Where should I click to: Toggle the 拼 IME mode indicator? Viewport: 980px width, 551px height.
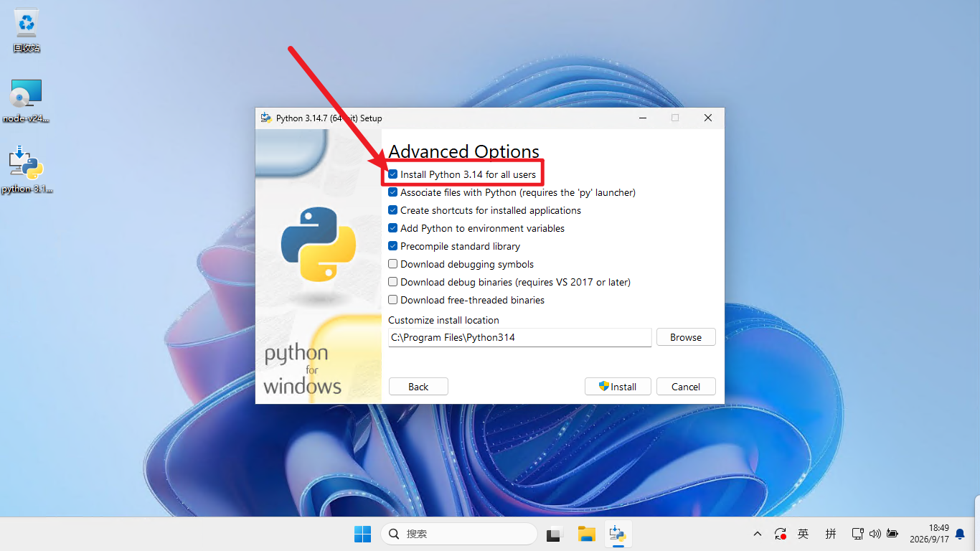point(831,534)
